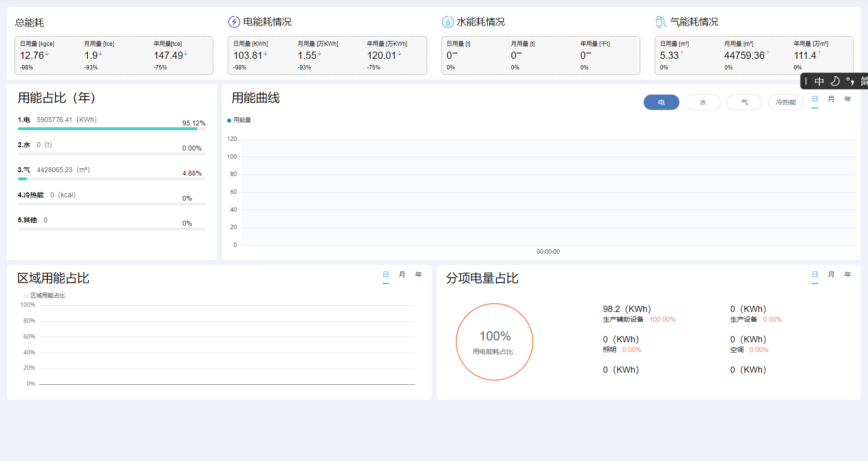This screenshot has width=868, height=461.
Task: Click the 空调 0.00% label
Action: [749, 350]
